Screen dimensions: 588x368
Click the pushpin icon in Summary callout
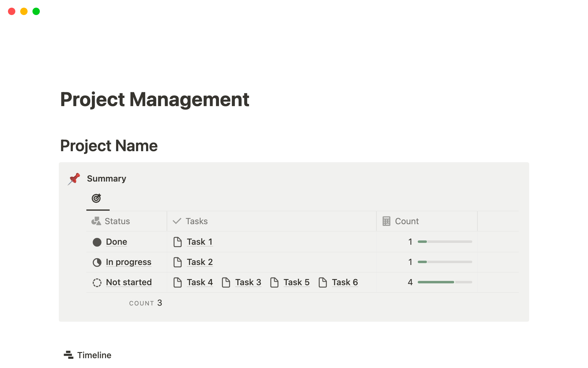tap(73, 179)
